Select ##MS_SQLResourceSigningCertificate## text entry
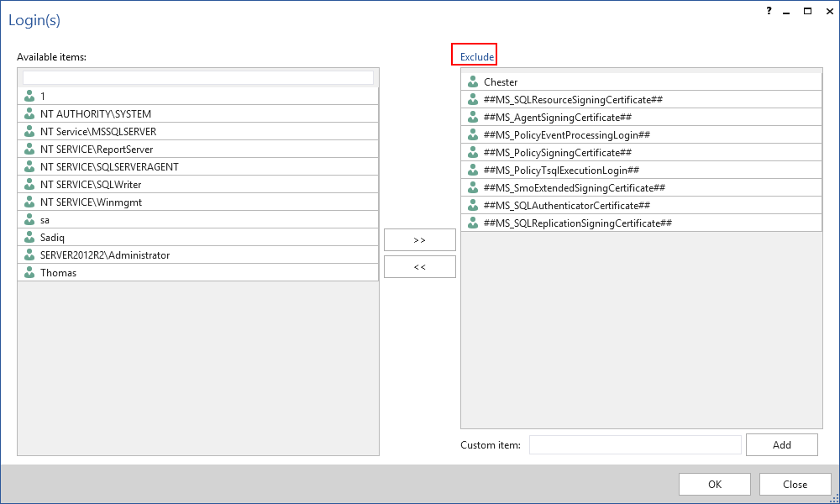The image size is (840, 504). tap(573, 100)
